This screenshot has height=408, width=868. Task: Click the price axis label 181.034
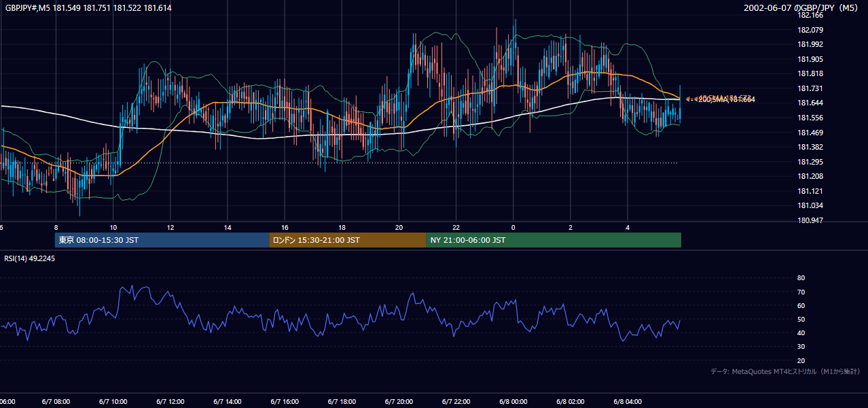click(810, 205)
